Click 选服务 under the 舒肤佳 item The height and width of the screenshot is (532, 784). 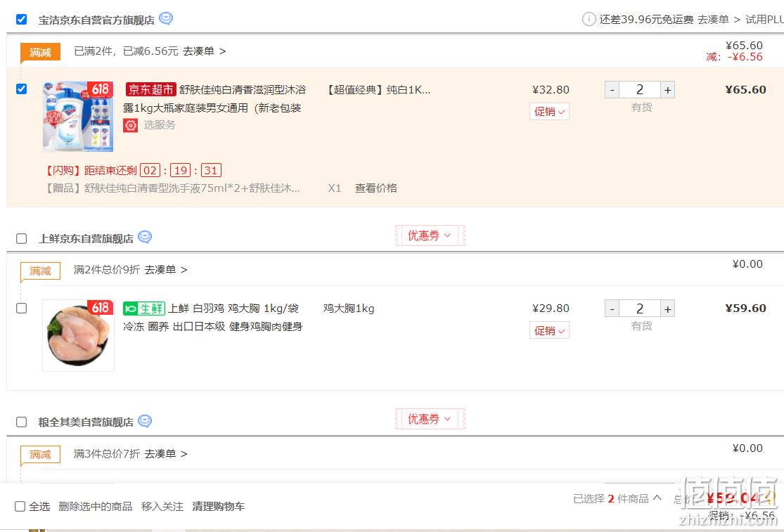click(x=160, y=125)
